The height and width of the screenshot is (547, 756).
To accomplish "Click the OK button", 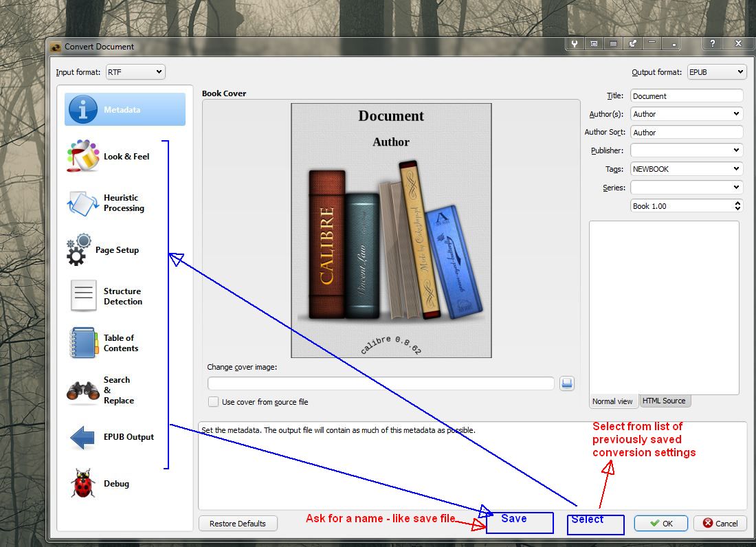I will [x=661, y=524].
